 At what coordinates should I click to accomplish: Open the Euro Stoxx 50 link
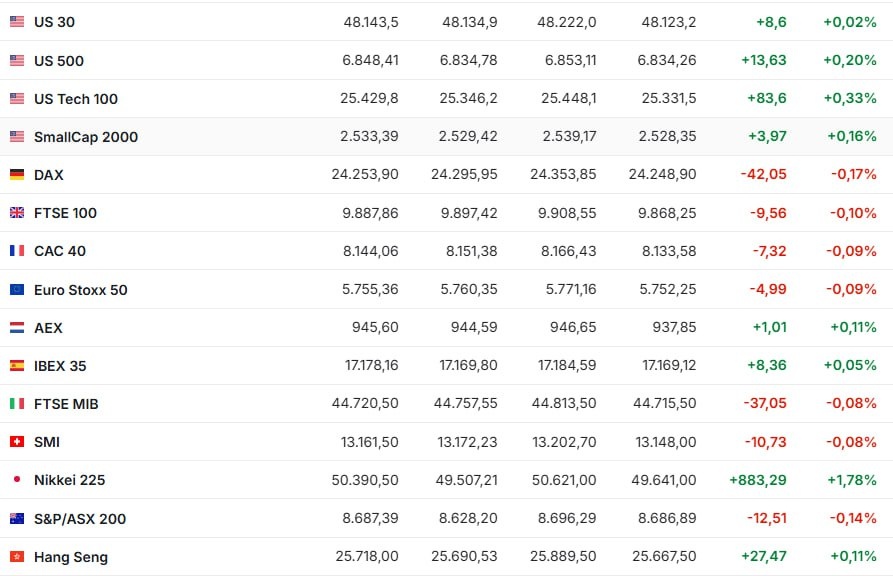[81, 289]
